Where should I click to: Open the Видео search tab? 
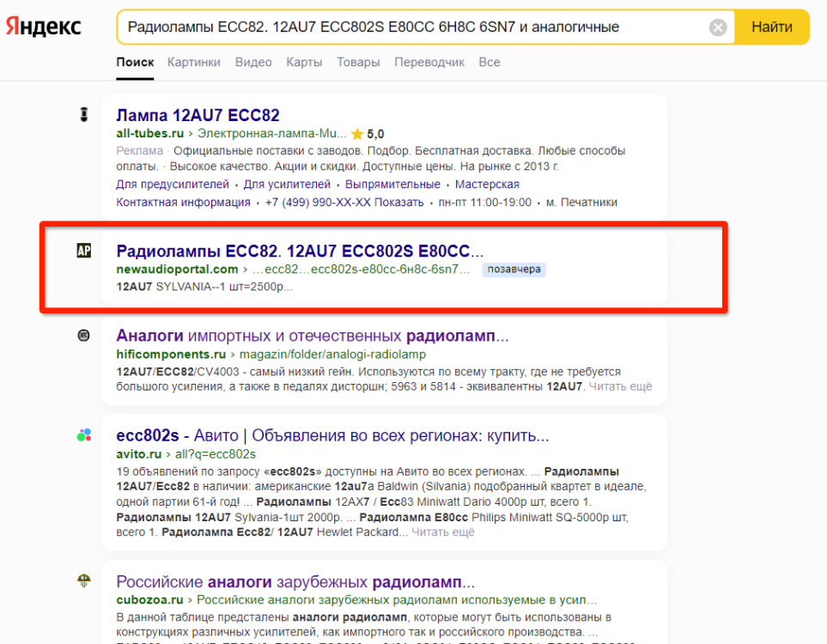pos(253,62)
